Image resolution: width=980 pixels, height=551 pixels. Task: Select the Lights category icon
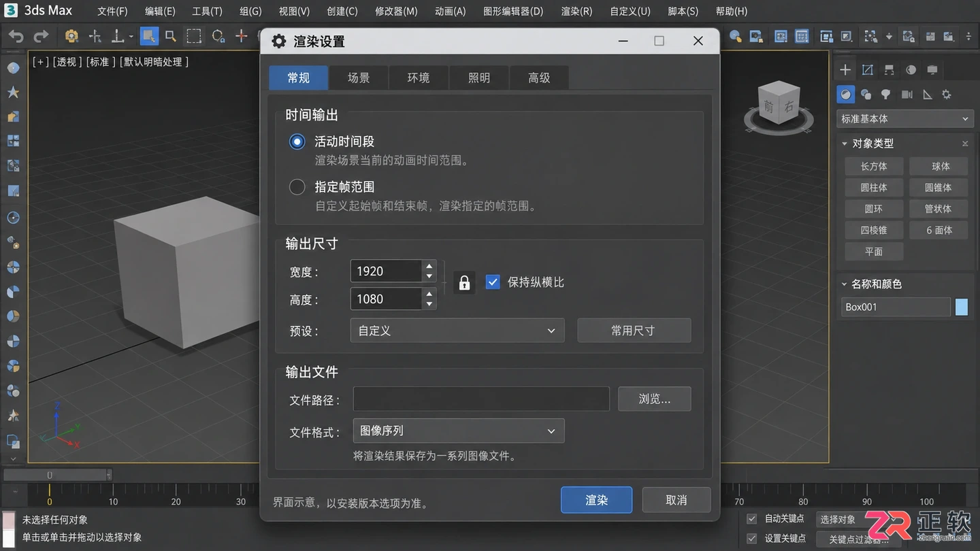[885, 95]
